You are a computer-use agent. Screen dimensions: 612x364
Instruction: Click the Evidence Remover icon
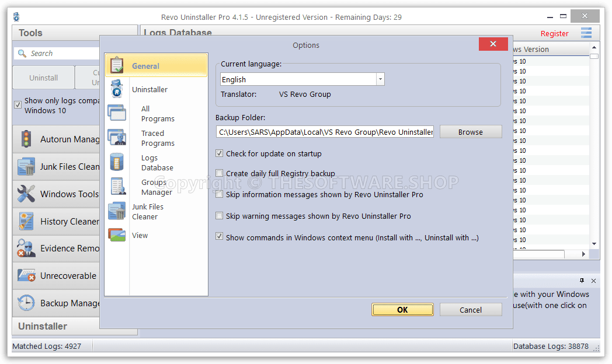(26, 249)
